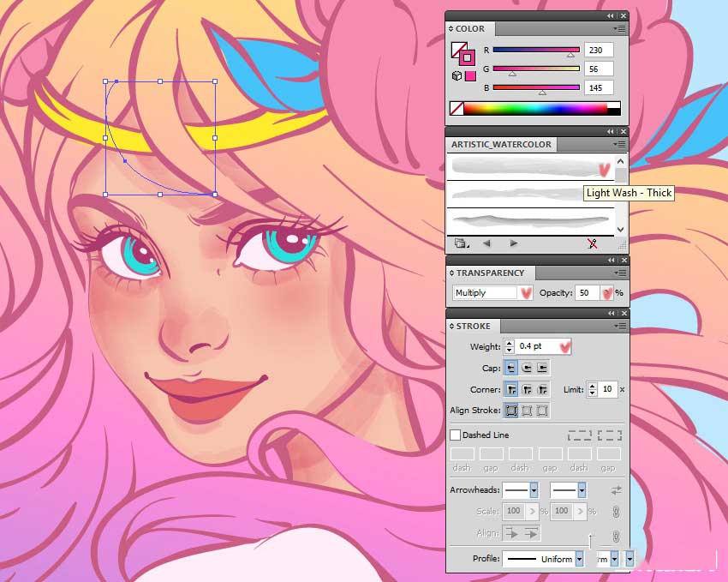Click the Remove Brush Stroke icon
The image size is (728, 582).
coord(592,243)
